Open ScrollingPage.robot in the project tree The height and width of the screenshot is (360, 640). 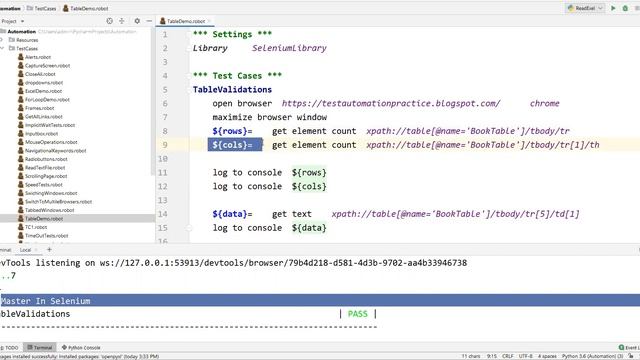[46, 176]
